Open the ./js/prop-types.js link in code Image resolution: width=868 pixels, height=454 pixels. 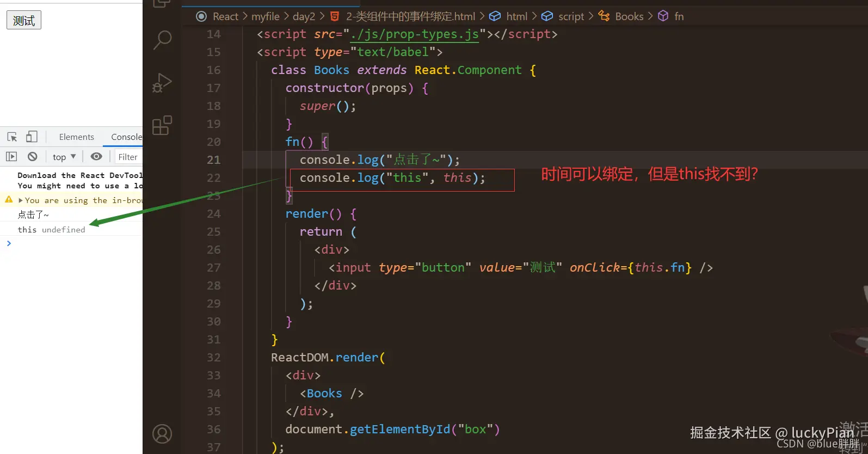415,34
